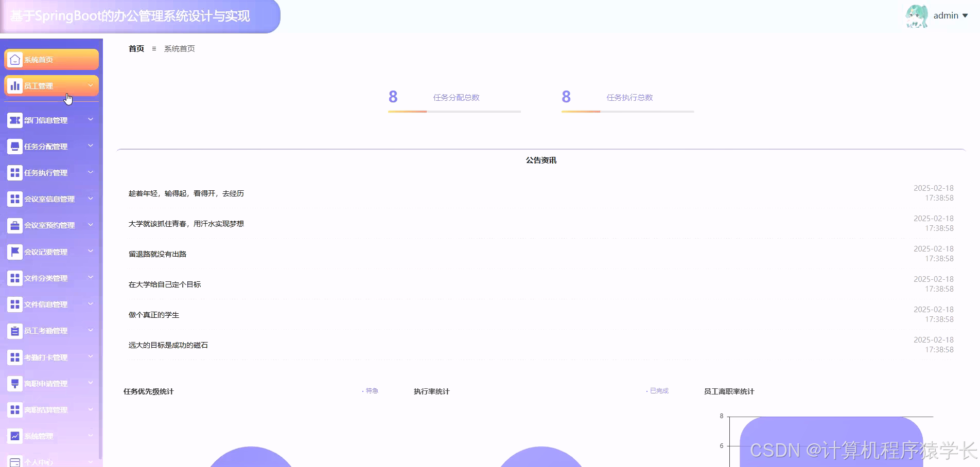Viewport: 980px width, 467px height.
Task: Toggle the 已完成 legend on execution chart
Action: pos(657,391)
